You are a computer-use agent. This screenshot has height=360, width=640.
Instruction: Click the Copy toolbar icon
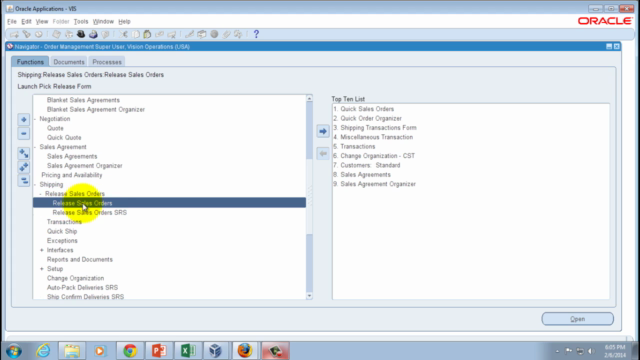136,34
